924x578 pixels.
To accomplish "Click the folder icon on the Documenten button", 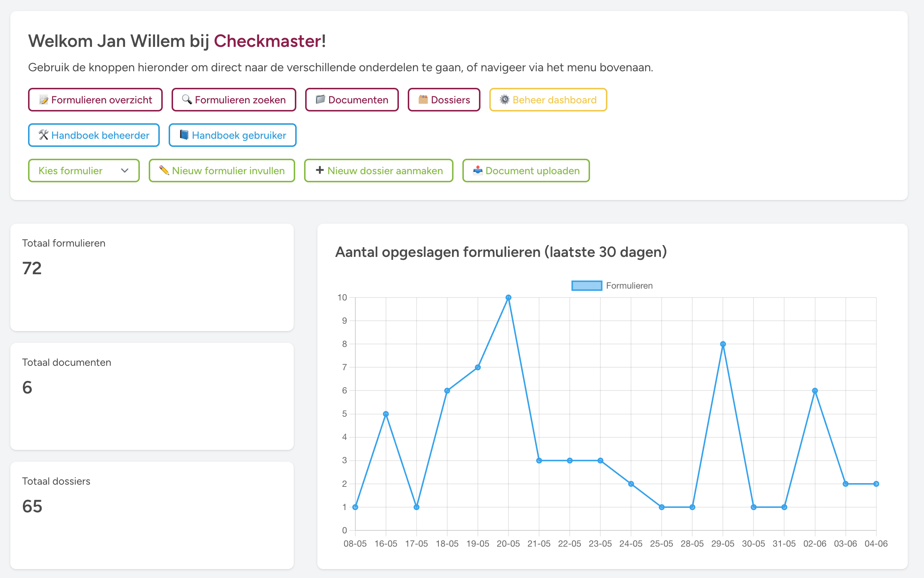I will pyautogui.click(x=320, y=100).
